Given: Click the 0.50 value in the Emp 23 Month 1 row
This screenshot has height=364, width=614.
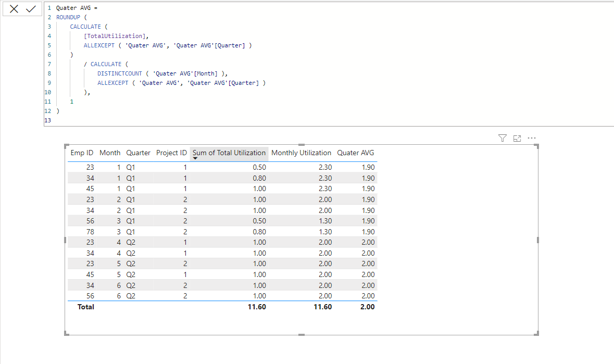Looking at the screenshot, I should (259, 167).
